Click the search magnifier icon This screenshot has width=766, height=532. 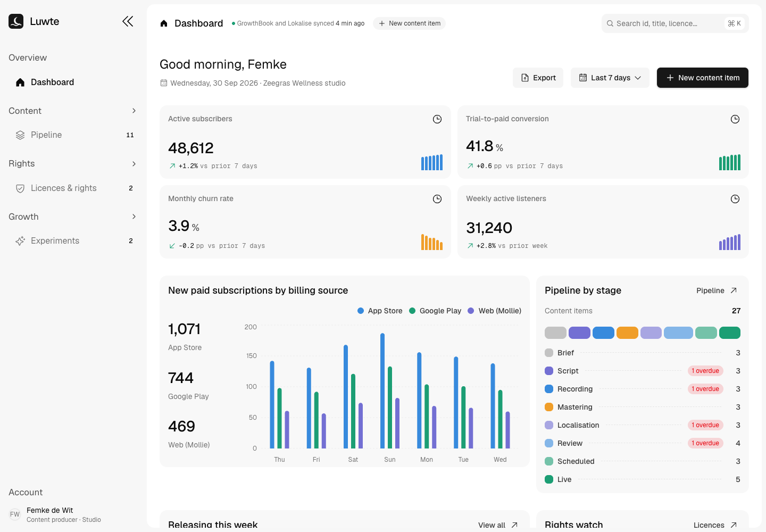point(610,23)
